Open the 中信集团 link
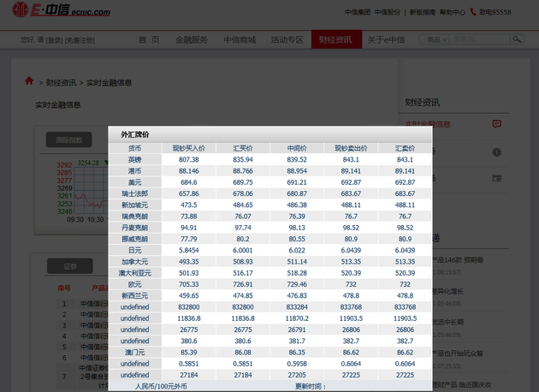Image resolution: width=539 pixels, height=392 pixels. coord(358,12)
